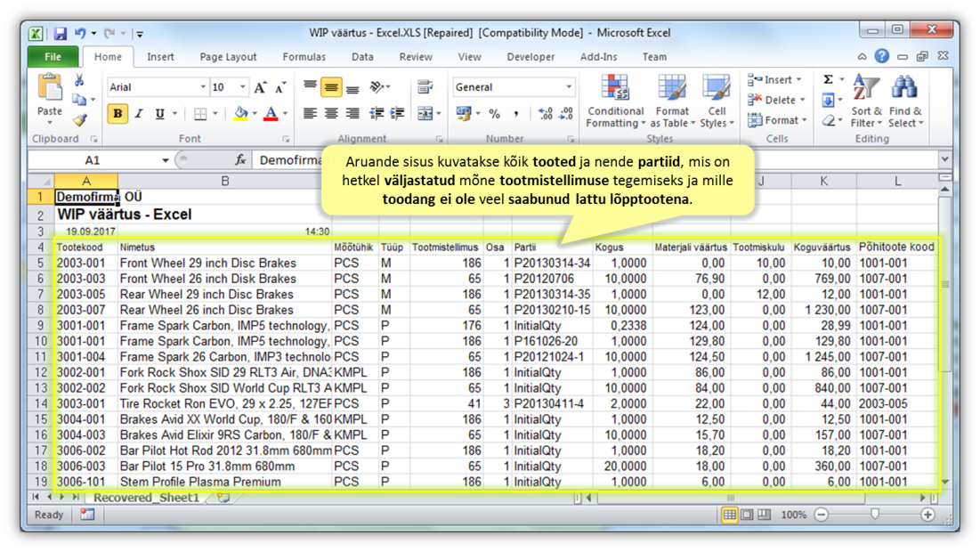Open the Conditional Formatting menu
Image resolution: width=980 pixels, height=552 pixels.
point(616,101)
